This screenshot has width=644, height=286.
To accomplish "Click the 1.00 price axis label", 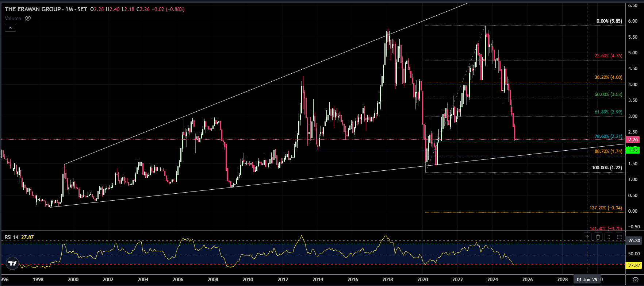I will (633, 179).
